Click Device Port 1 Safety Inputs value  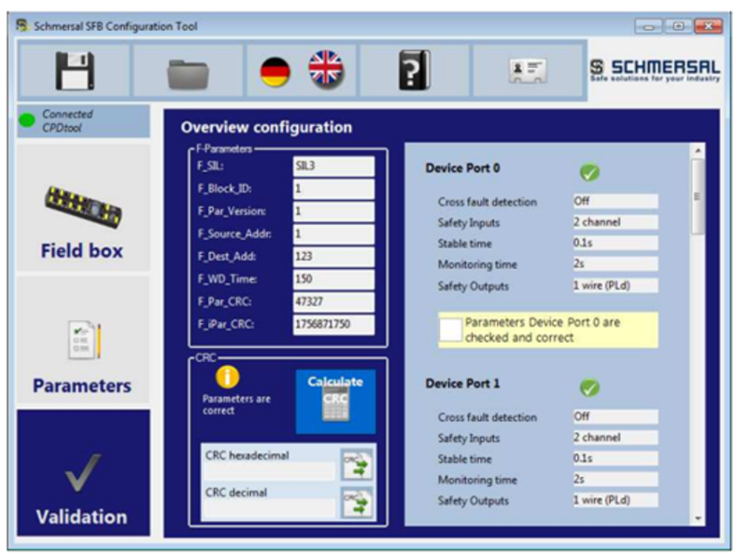(615, 438)
